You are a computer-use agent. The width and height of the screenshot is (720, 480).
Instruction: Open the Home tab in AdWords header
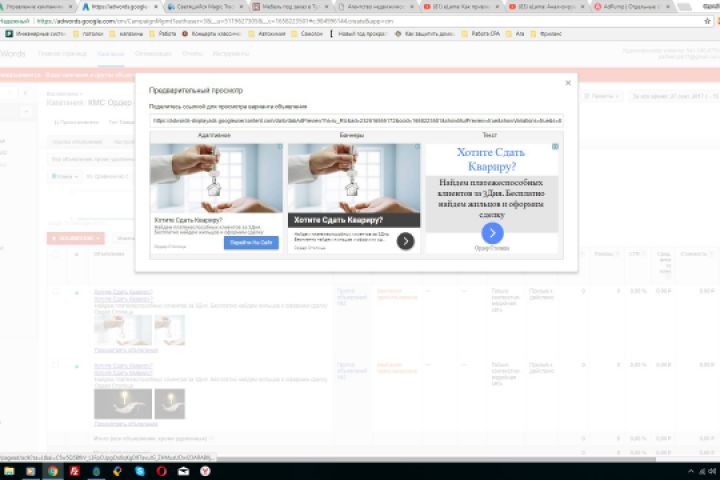click(62, 54)
